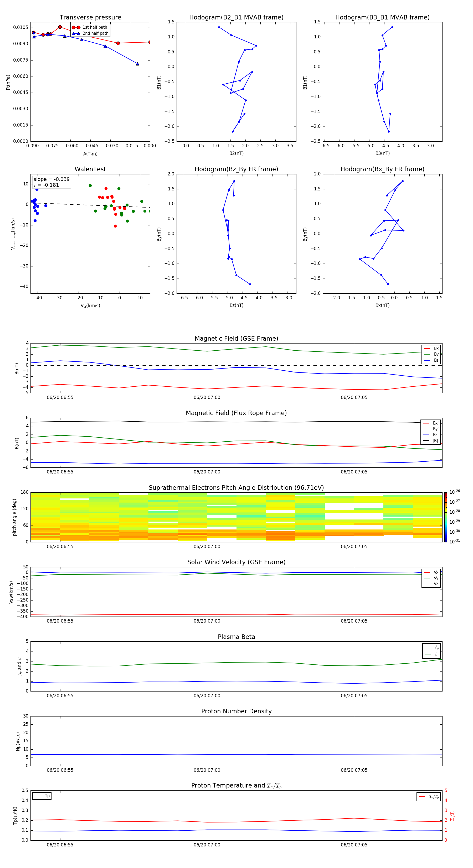Screen dimensions: 473x868
Task: Click the '10^-31' colorbar label
Action: (455, 542)
